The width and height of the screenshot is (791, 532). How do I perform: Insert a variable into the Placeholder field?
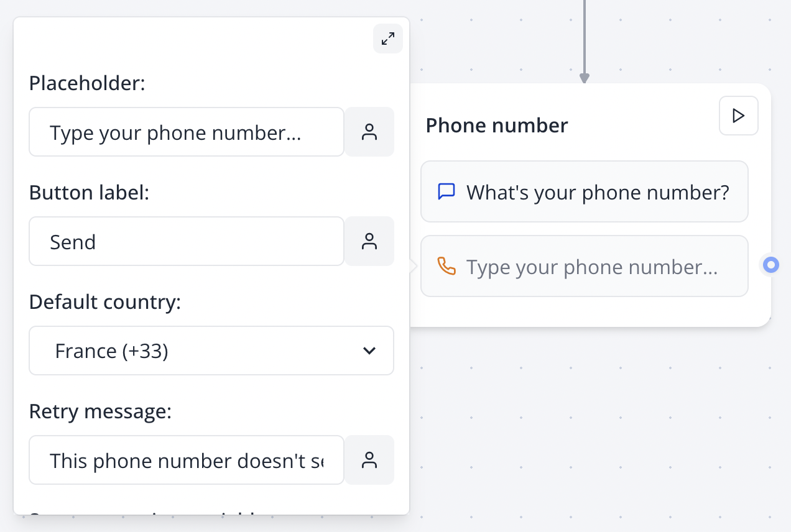tap(369, 132)
